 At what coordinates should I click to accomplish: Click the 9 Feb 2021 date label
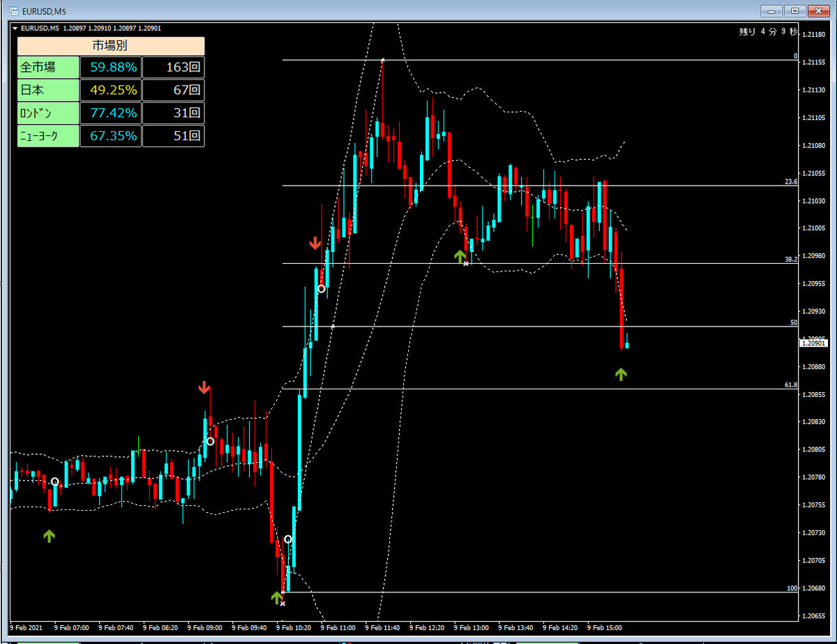click(27, 627)
